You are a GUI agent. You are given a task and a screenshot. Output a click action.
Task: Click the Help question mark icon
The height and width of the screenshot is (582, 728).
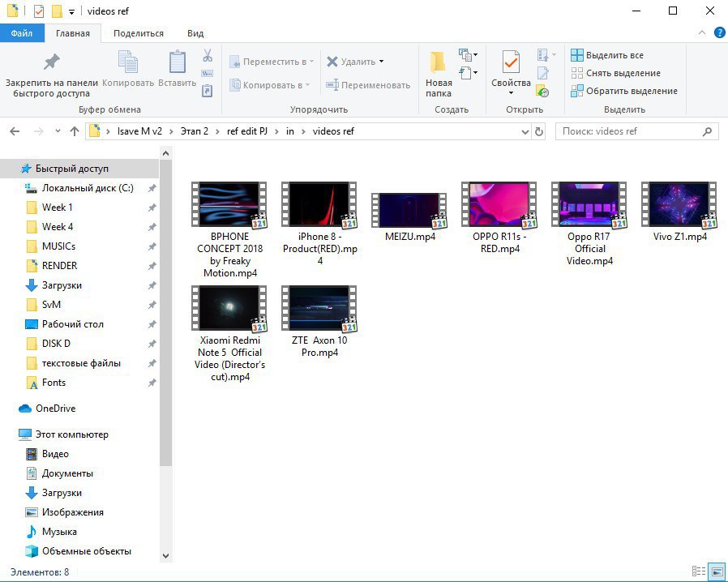click(719, 32)
